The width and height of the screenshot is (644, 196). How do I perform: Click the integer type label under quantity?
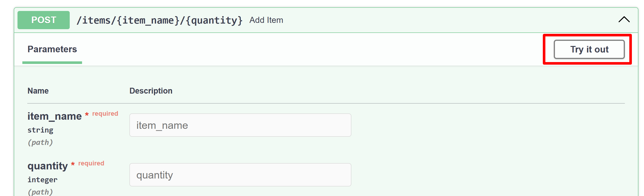42,179
